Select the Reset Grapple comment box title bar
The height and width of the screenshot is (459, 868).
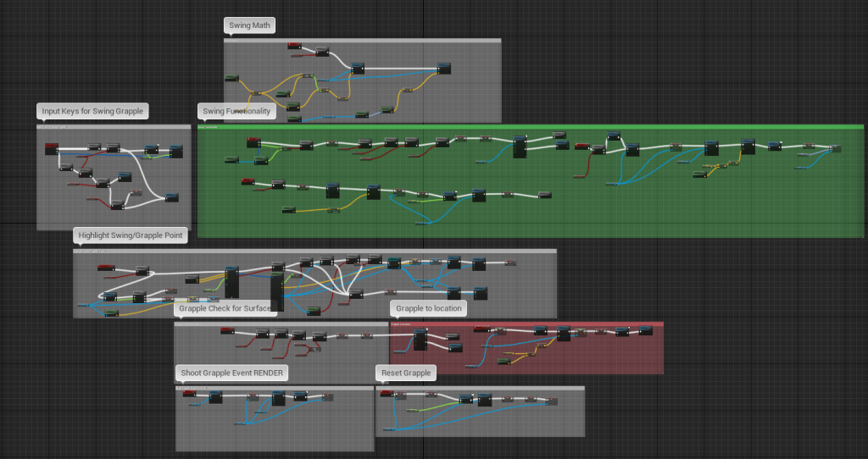coord(480,389)
